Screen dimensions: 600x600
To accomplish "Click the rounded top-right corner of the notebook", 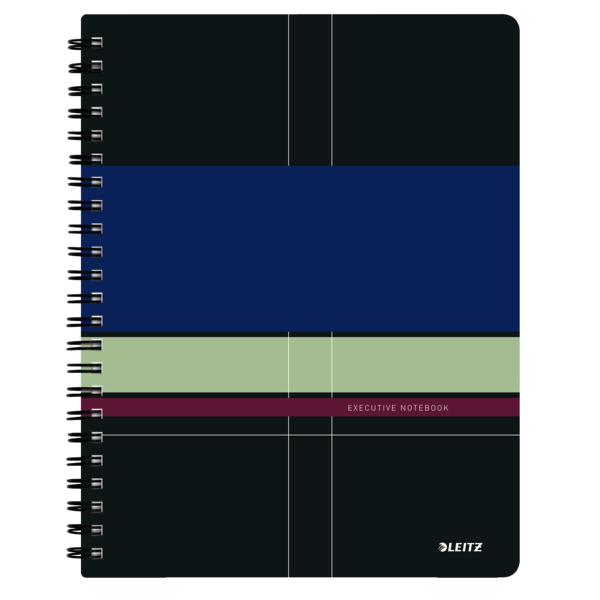I will click(511, 23).
